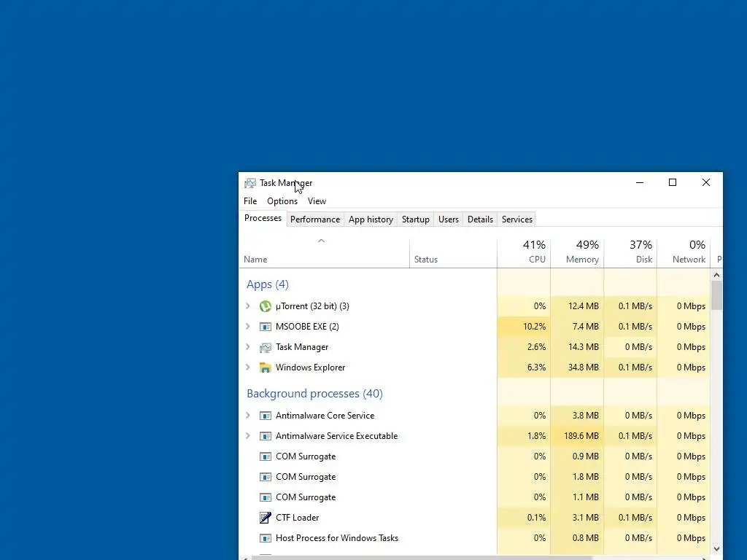747x560 pixels.
Task: Expand the µTorrent (32 bit) process group
Action: [x=248, y=306]
